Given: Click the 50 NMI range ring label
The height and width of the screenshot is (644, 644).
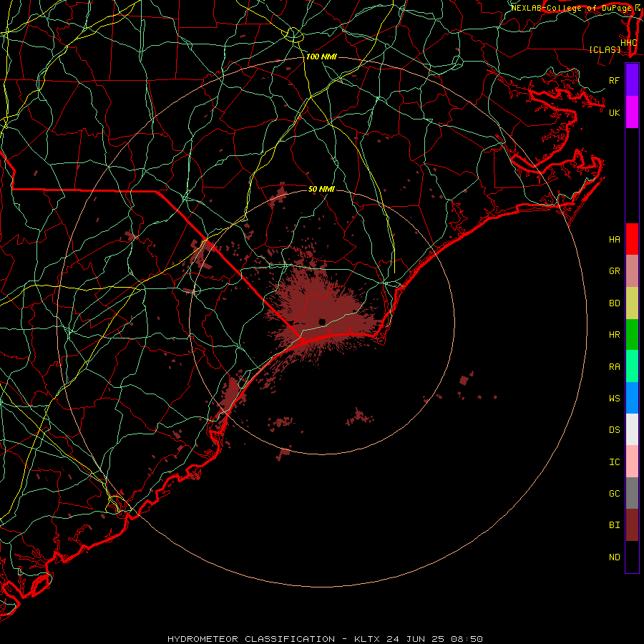Looking at the screenshot, I should [321, 189].
